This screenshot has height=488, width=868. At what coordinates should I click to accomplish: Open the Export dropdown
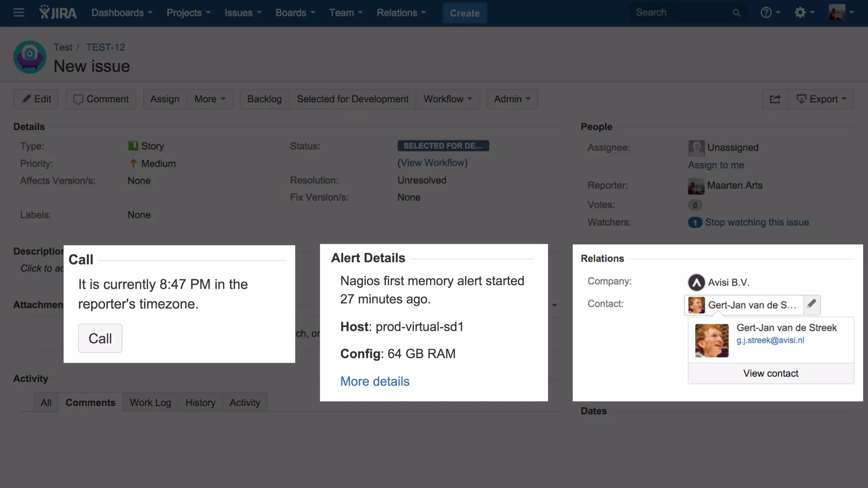click(821, 99)
